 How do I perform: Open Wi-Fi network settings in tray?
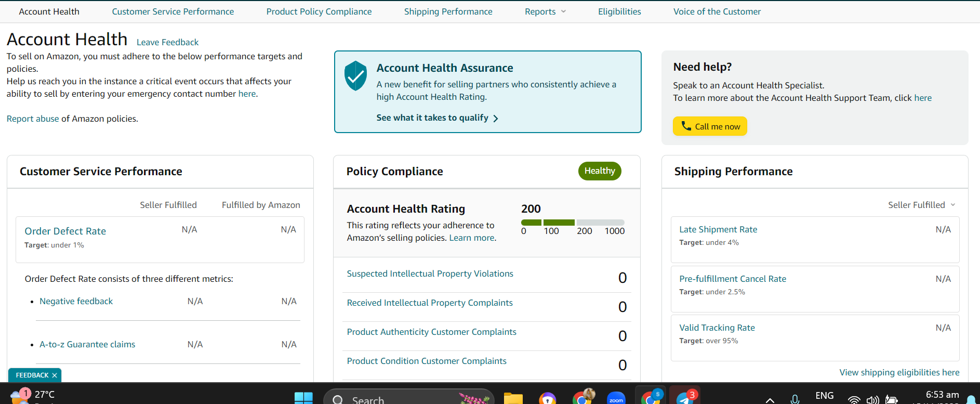[x=854, y=400]
